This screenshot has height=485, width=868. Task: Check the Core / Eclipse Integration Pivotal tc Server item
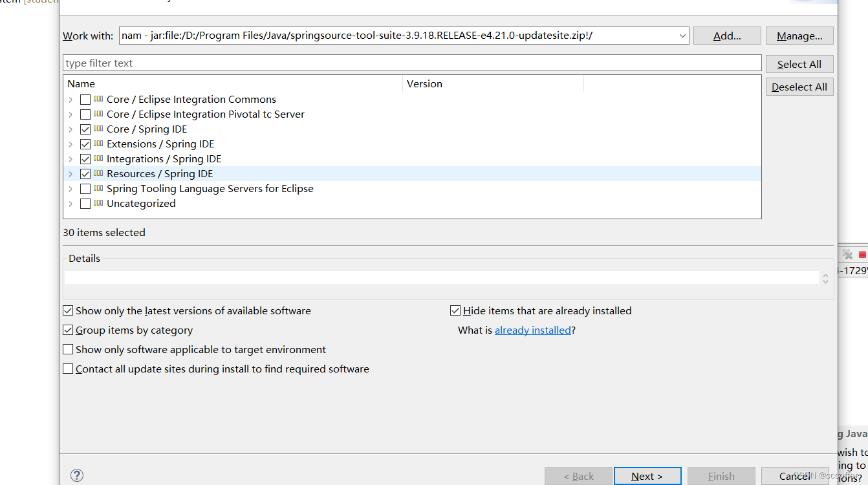coord(85,114)
